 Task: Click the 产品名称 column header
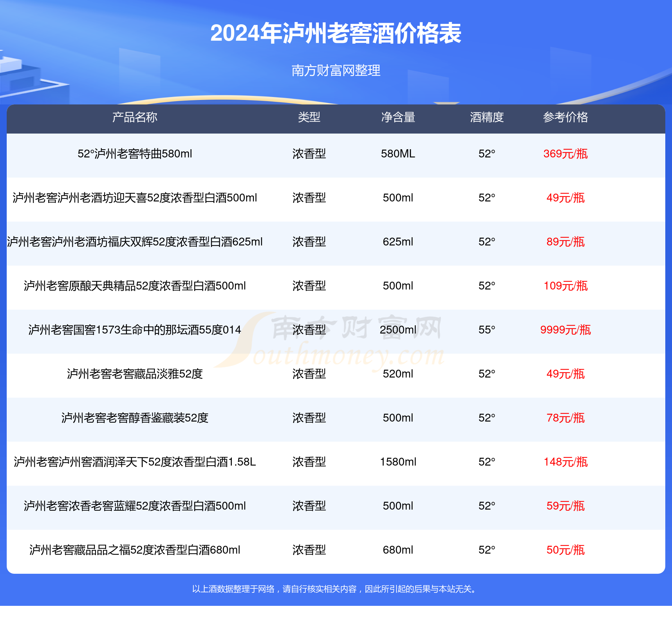135,117
